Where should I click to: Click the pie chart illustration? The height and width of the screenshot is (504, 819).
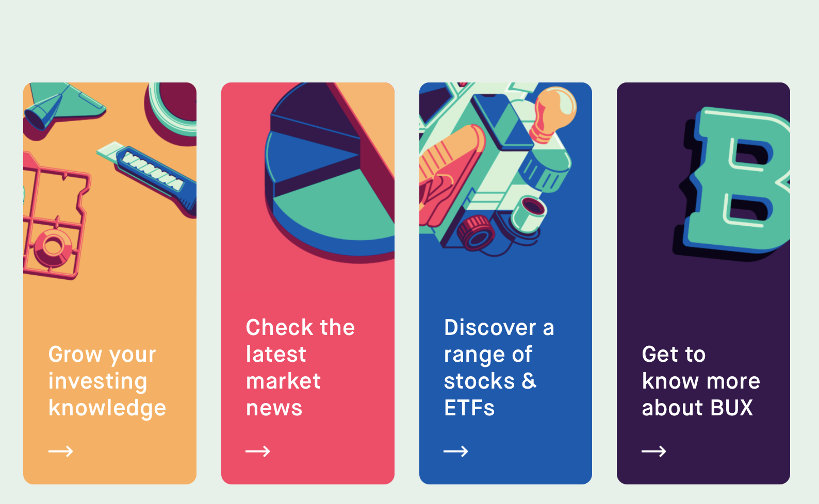click(329, 170)
